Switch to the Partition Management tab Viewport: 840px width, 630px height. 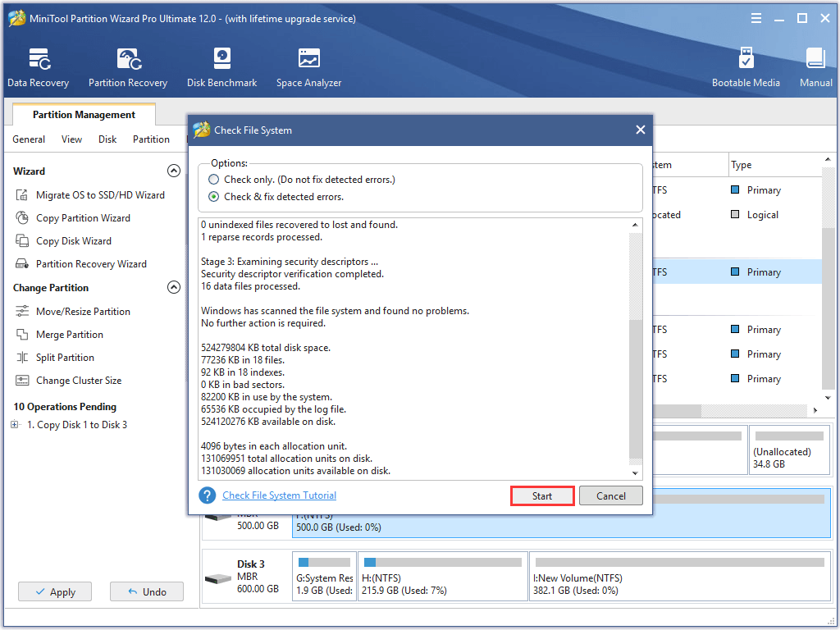(x=83, y=114)
